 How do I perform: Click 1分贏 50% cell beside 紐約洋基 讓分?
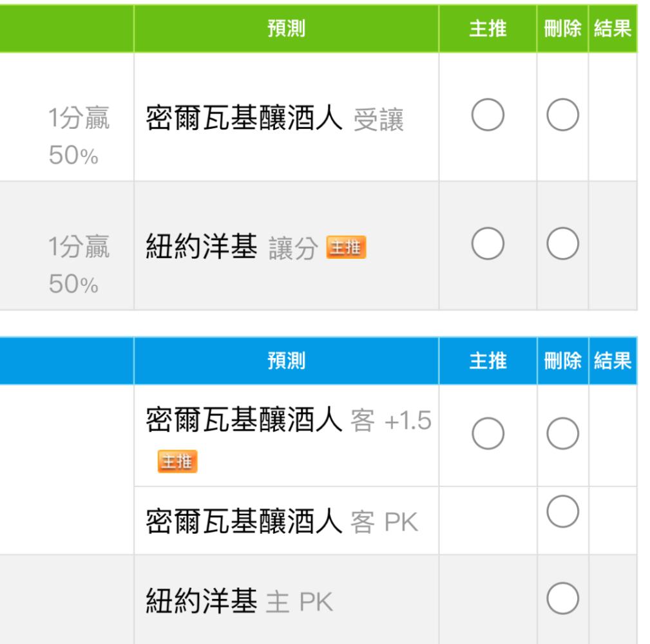click(79, 264)
